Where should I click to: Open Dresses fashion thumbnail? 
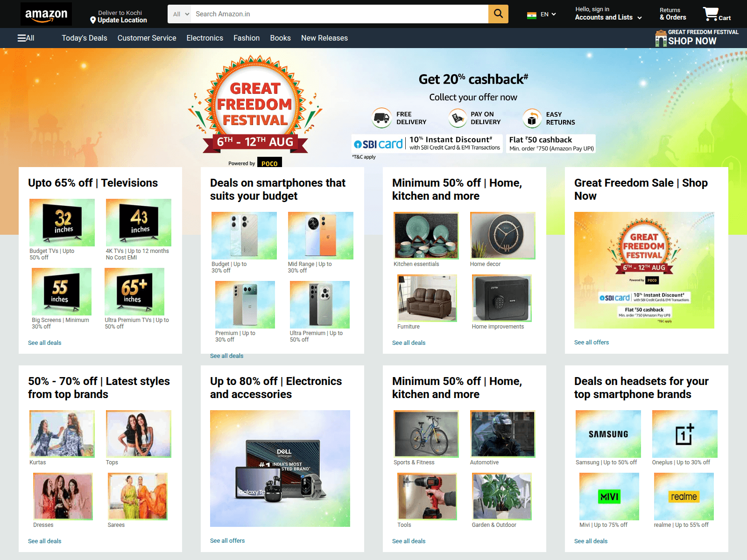(x=63, y=497)
